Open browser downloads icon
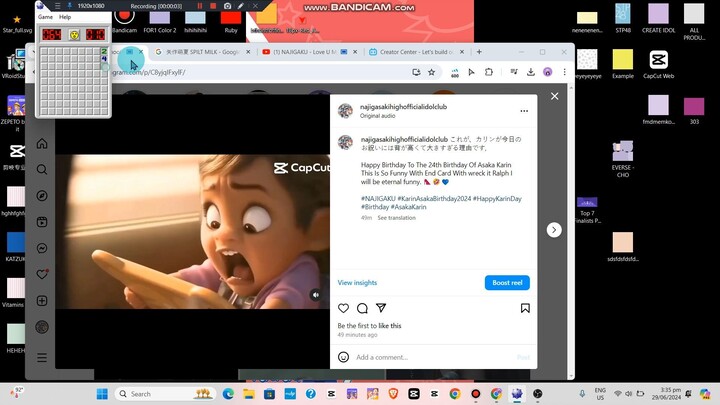The image size is (720, 405). pyautogui.click(x=531, y=72)
